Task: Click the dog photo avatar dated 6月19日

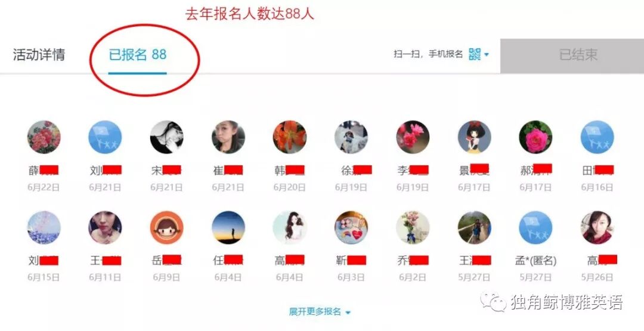Action: 351,137
